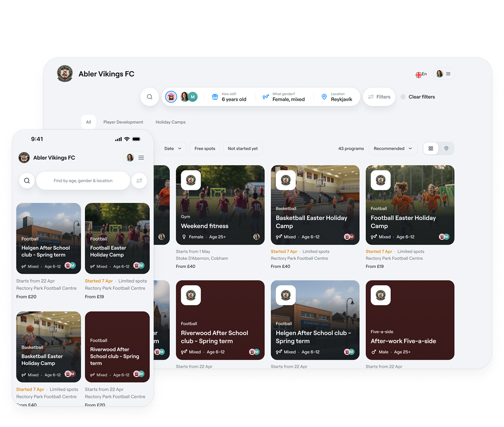
Task: Click the mobile search magnifier button
Action: pos(27,180)
